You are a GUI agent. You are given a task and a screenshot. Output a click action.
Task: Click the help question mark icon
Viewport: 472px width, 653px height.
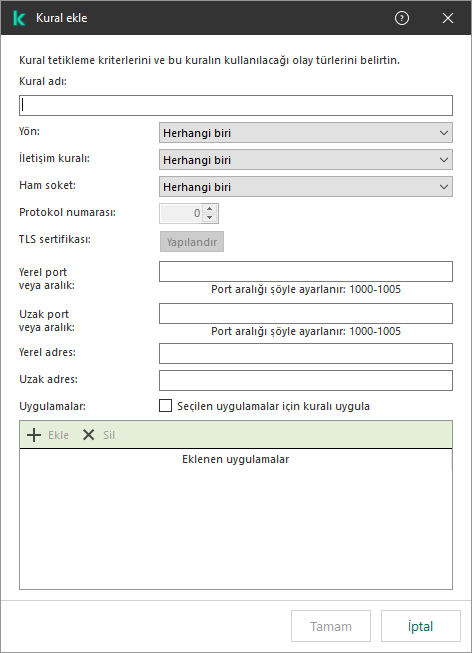tap(402, 18)
